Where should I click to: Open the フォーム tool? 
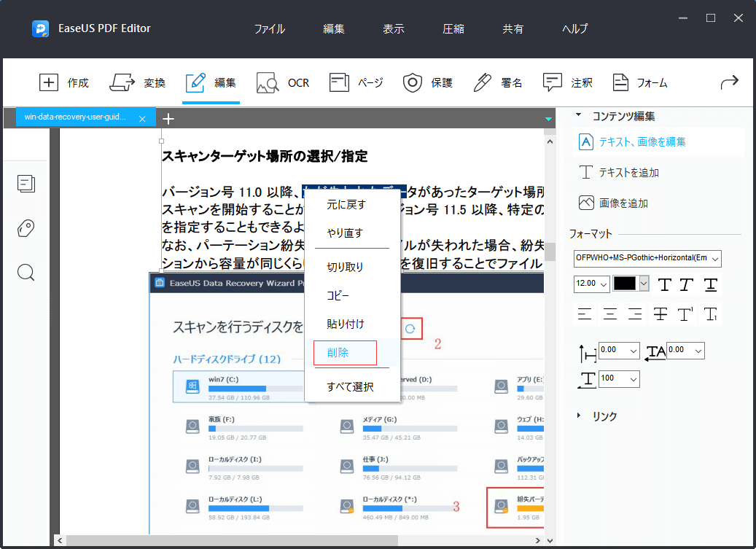coord(639,82)
